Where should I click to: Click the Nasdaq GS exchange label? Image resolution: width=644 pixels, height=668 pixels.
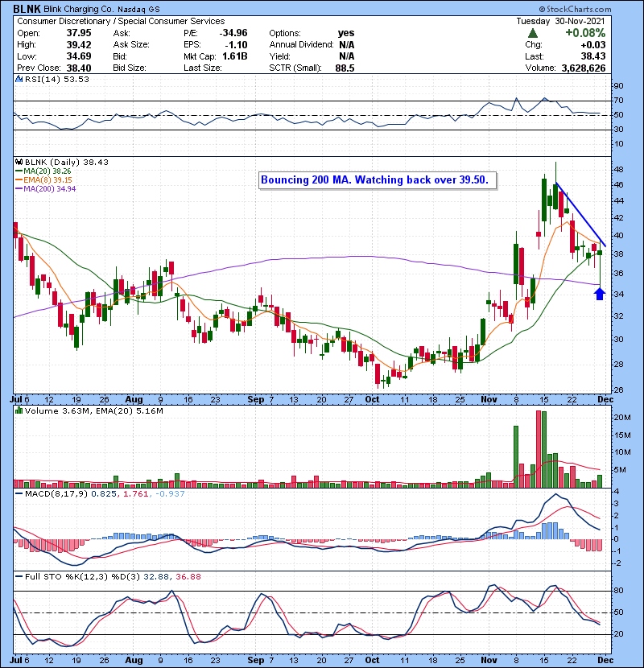(139, 10)
